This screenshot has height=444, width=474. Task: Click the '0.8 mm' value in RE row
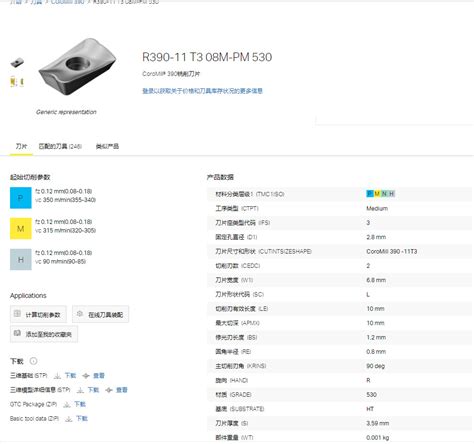[x=376, y=352]
